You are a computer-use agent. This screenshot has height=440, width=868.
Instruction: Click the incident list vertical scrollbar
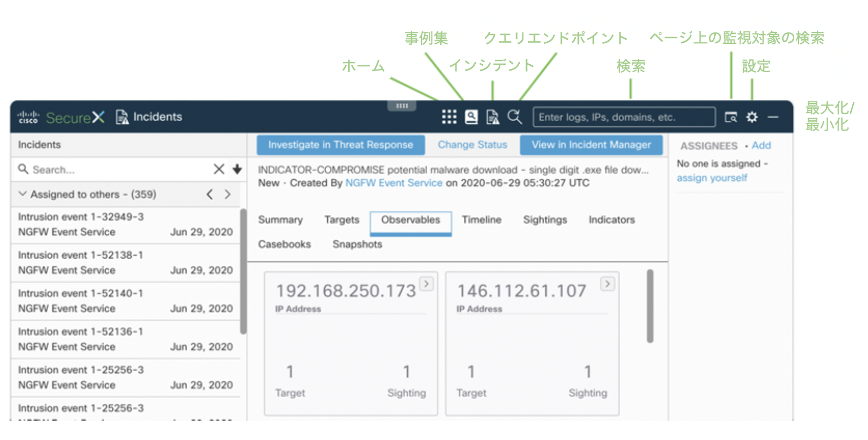coord(243,271)
